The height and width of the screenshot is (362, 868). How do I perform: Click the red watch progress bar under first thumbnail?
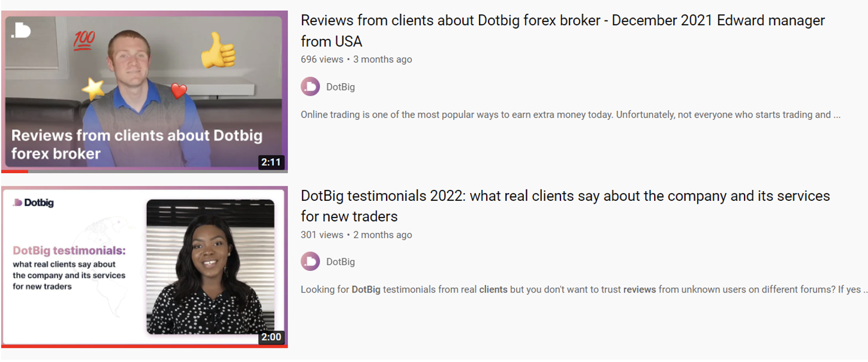pos(14,171)
